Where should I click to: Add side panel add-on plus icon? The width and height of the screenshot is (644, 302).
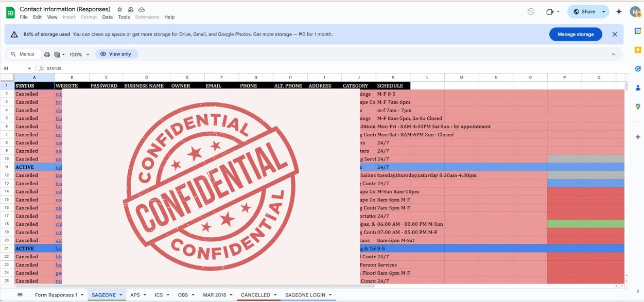[637, 137]
